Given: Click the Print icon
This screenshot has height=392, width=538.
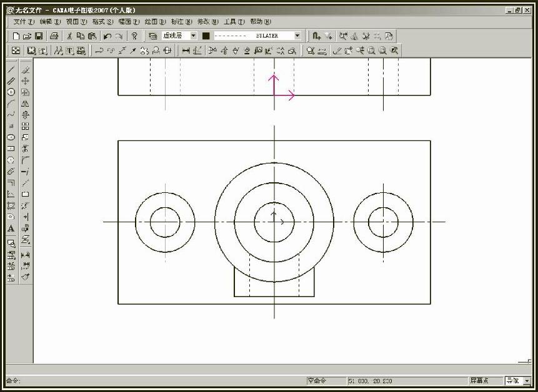Looking at the screenshot, I should point(54,36).
